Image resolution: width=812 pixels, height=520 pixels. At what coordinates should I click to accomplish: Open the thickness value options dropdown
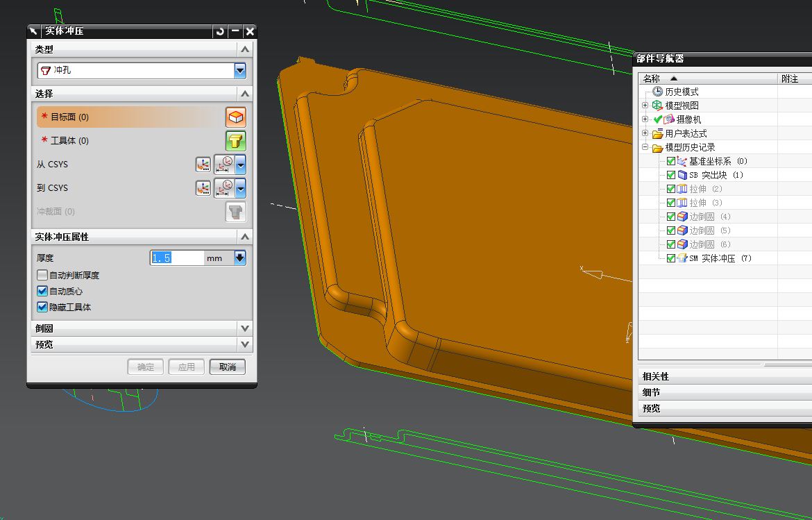pyautogui.click(x=239, y=258)
